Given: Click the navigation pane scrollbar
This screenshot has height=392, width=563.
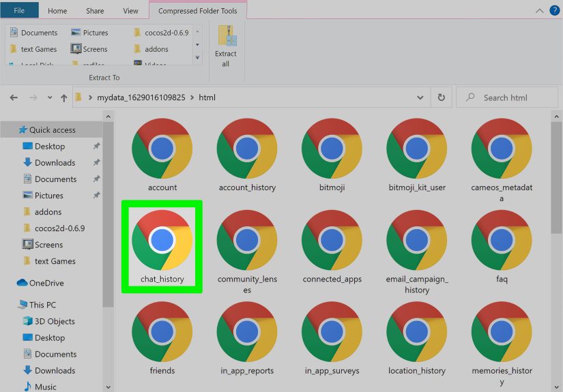Looking at the screenshot, I should (108, 215).
